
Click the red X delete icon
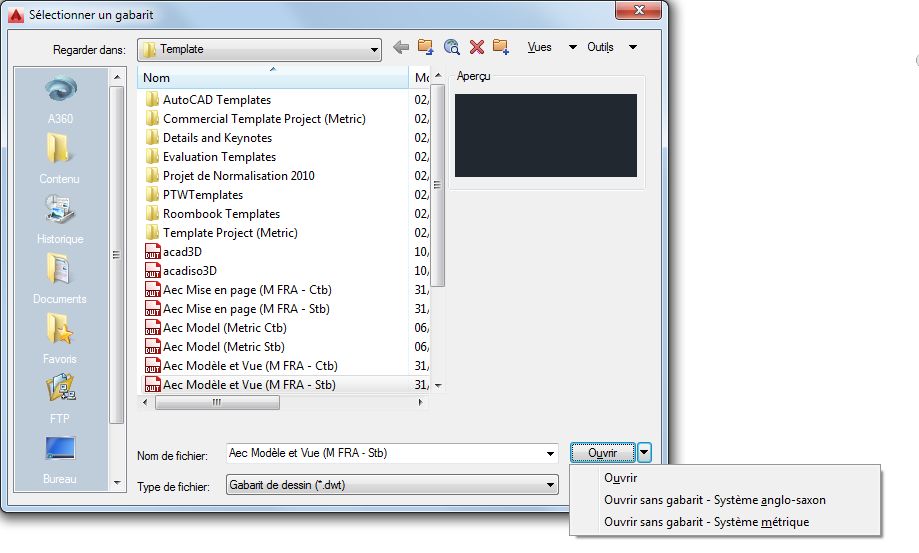pos(477,47)
